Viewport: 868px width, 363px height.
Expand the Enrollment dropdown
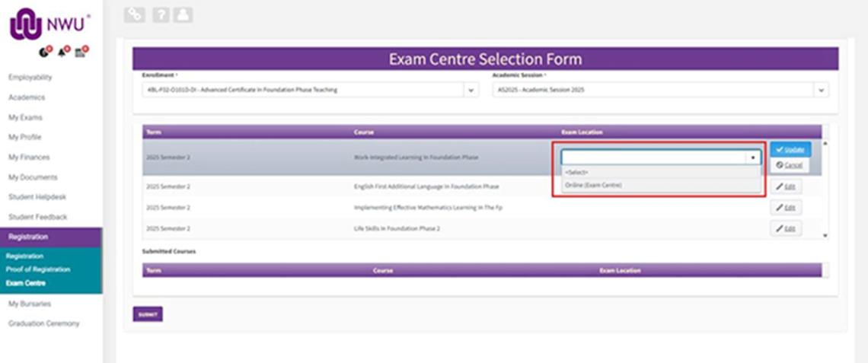click(x=471, y=90)
